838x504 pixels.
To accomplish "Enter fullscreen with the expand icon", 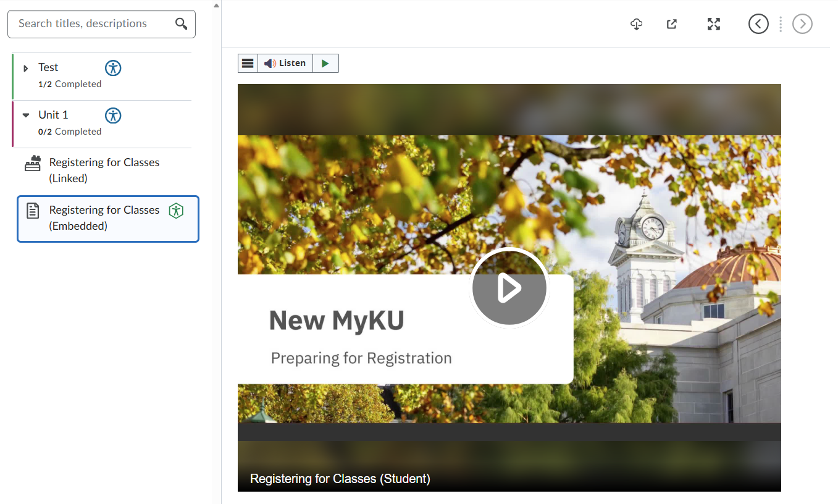I will tap(714, 24).
